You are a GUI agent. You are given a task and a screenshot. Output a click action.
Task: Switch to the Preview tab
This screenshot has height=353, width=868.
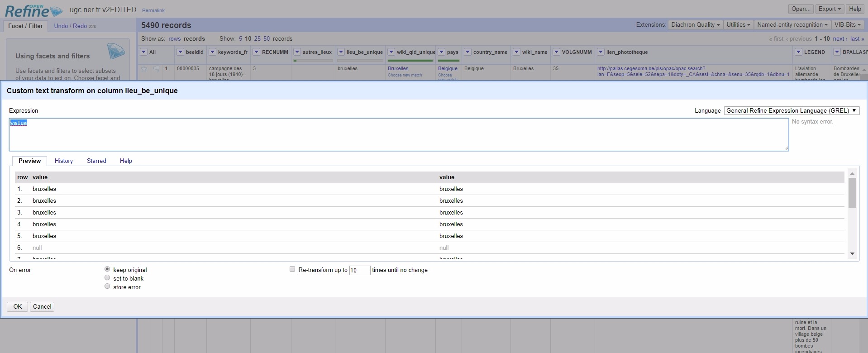tap(29, 161)
